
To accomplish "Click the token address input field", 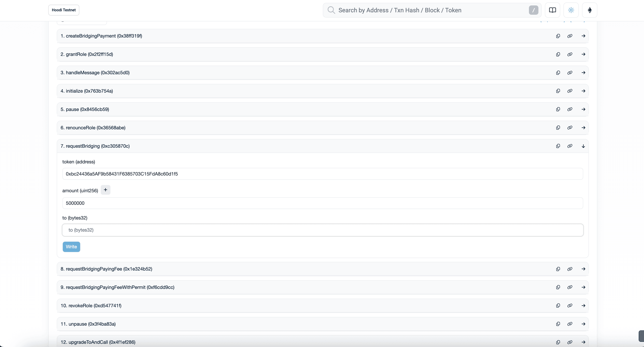I will coord(322,174).
